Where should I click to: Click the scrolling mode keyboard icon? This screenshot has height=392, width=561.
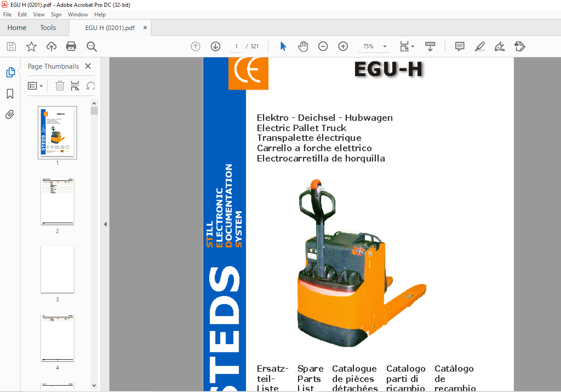click(x=430, y=46)
